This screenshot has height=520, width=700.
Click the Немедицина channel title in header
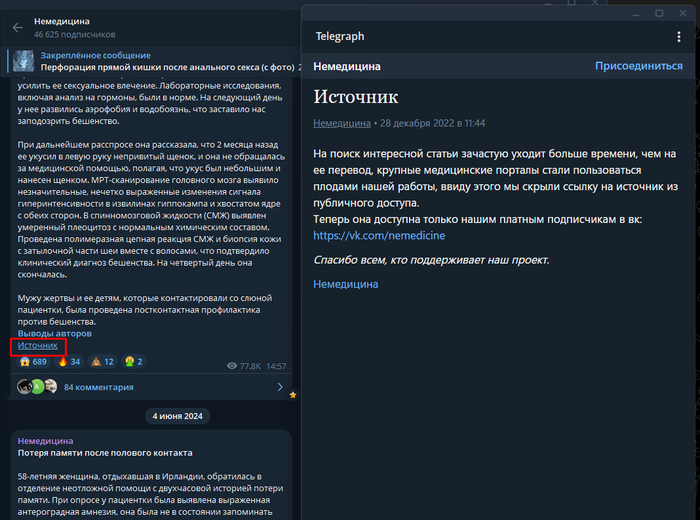pyautogui.click(x=61, y=21)
